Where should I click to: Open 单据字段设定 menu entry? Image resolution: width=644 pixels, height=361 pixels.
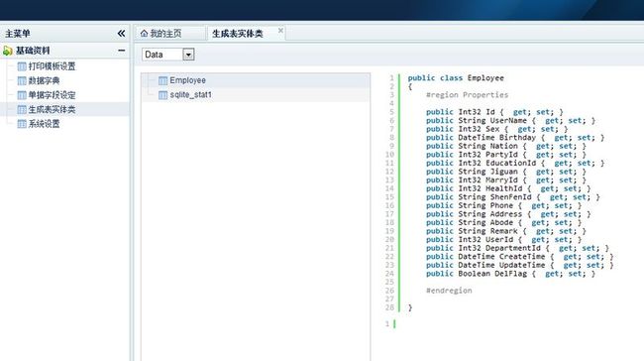tap(52, 95)
